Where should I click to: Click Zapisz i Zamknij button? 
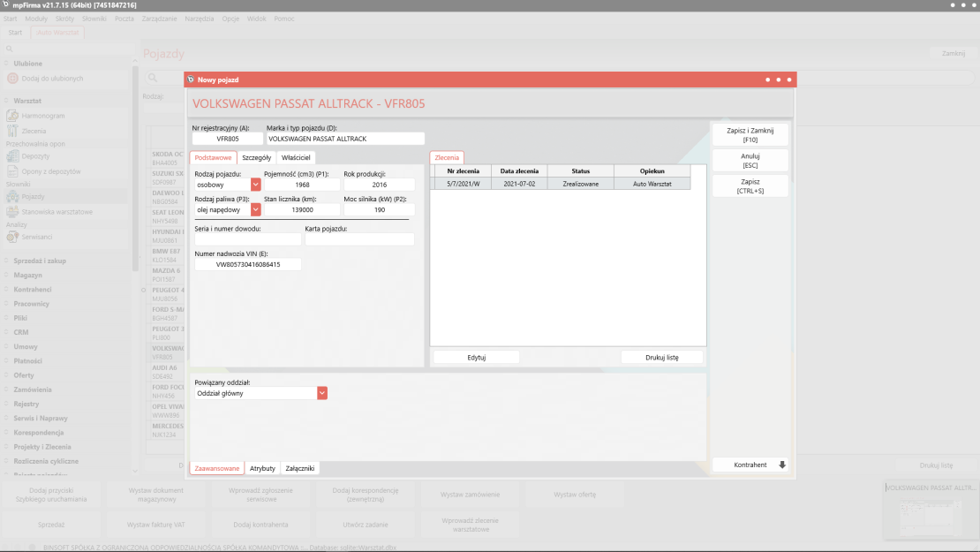[x=750, y=135]
